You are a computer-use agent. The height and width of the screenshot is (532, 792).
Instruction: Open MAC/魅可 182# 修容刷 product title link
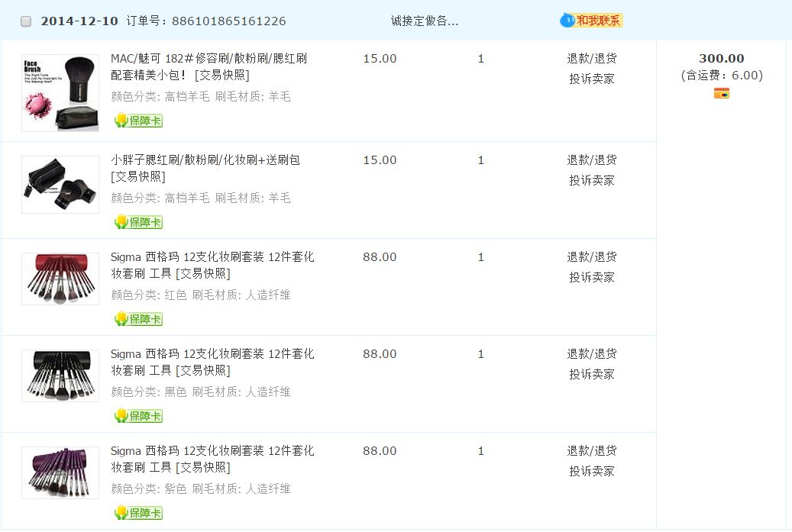pos(209,66)
